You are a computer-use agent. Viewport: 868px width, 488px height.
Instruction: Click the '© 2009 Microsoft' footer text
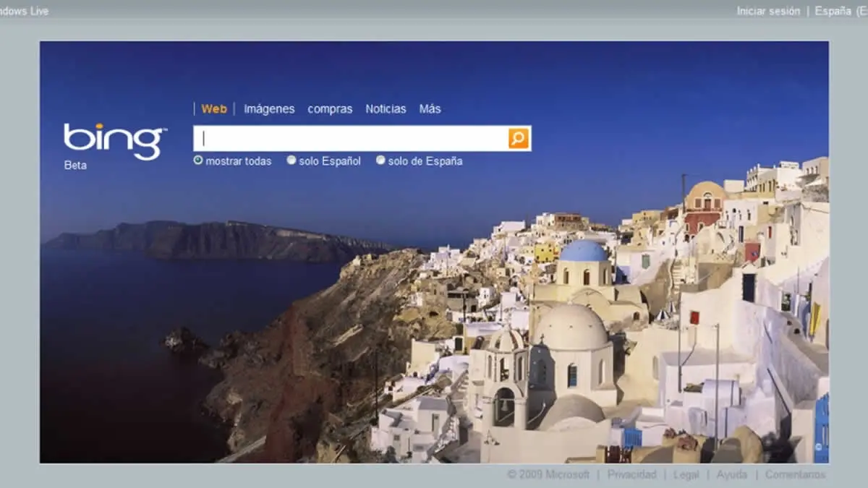pyautogui.click(x=548, y=475)
